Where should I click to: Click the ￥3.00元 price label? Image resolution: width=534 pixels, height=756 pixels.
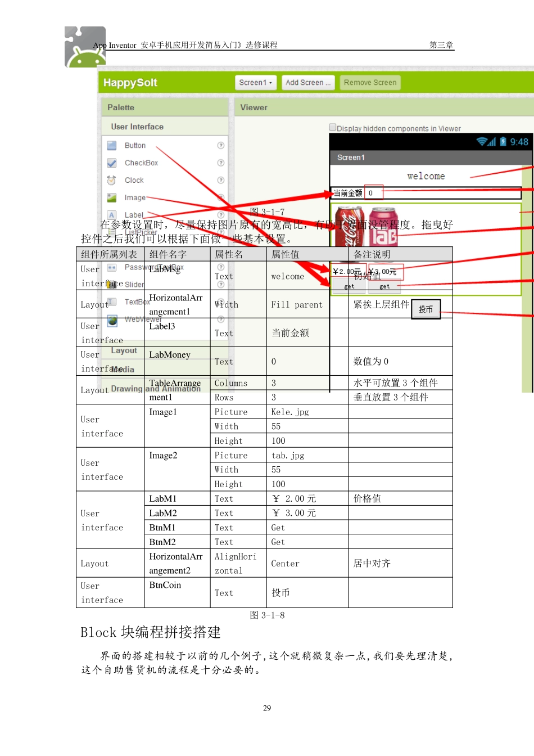click(382, 272)
